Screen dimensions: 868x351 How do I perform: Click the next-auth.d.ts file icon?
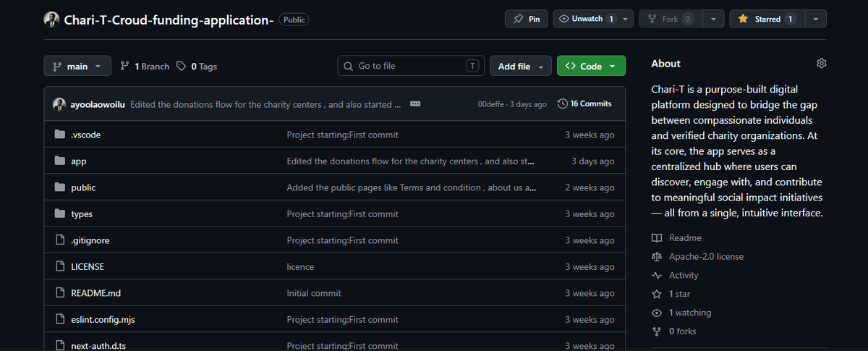click(60, 346)
